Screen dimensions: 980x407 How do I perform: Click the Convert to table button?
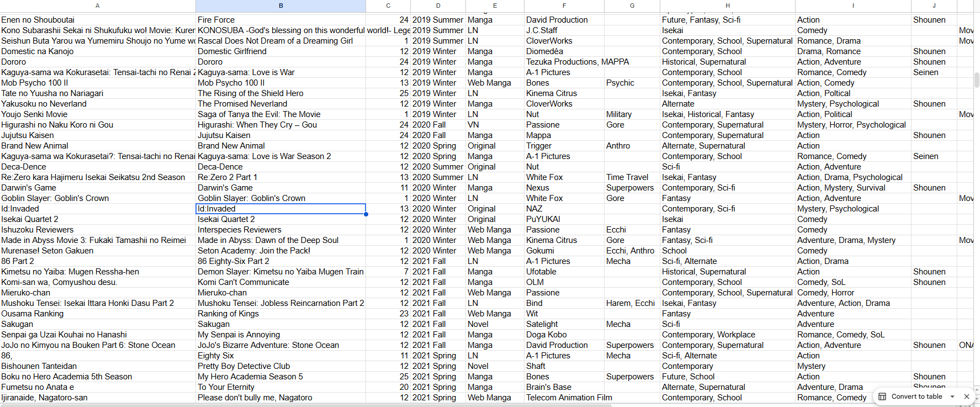(917, 397)
